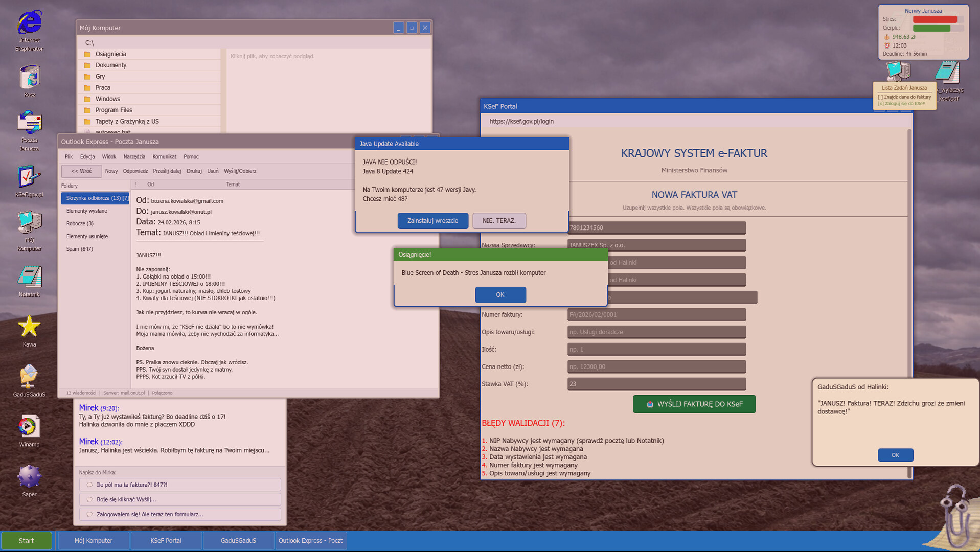
Task: Click the red Stres bar in Nerwy Janusza
Action: click(935, 19)
